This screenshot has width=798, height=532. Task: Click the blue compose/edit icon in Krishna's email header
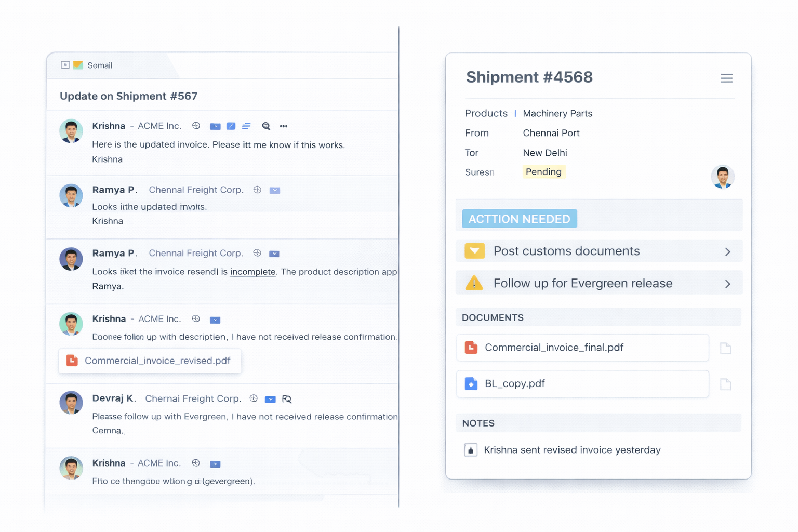coord(231,126)
